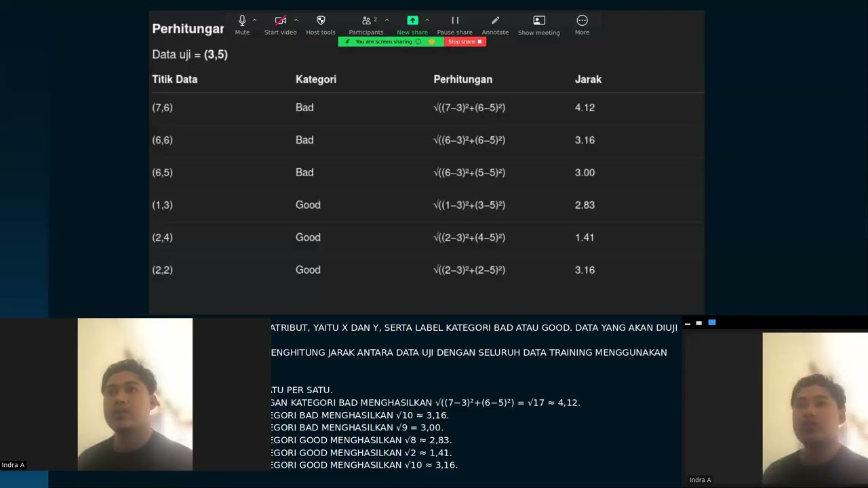Open the More options menu
This screenshot has height=488, width=868.
click(x=582, y=25)
